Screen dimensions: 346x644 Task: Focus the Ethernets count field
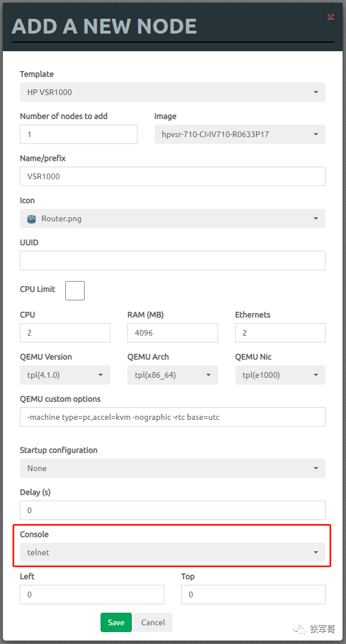[280, 333]
